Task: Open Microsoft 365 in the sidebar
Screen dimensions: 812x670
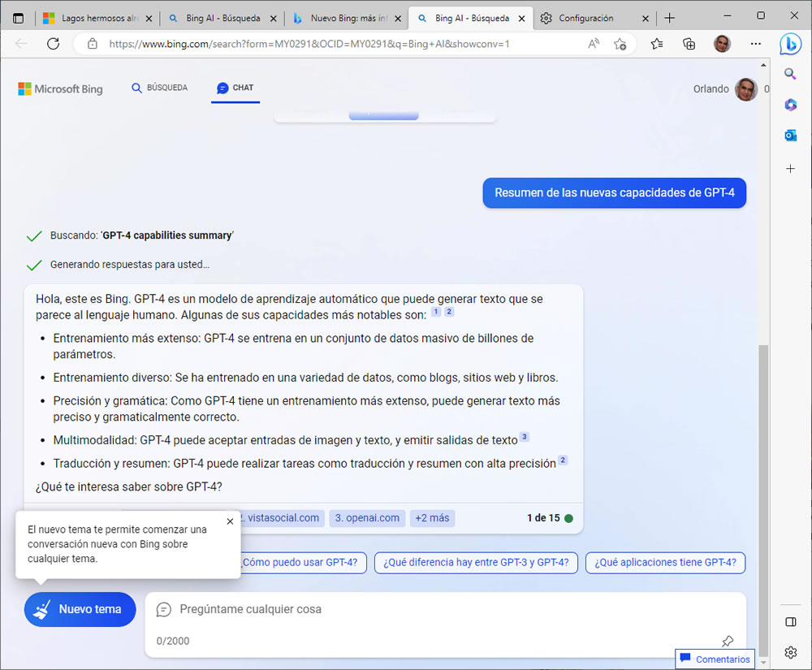Action: coord(790,105)
